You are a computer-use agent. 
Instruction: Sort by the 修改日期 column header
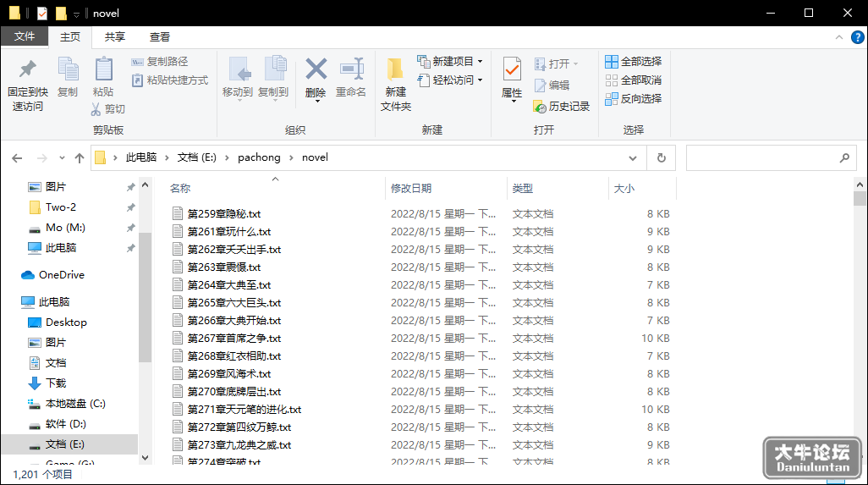[411, 188]
